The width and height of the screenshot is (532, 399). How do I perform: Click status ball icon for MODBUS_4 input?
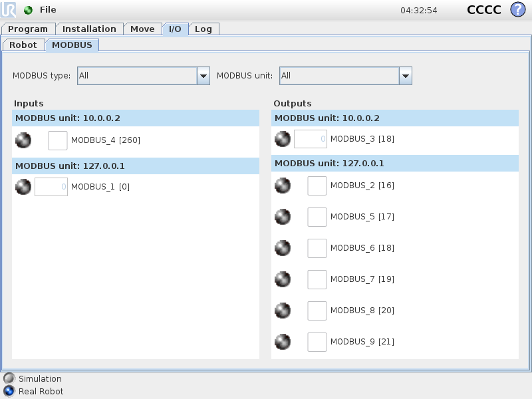pyautogui.click(x=23, y=140)
